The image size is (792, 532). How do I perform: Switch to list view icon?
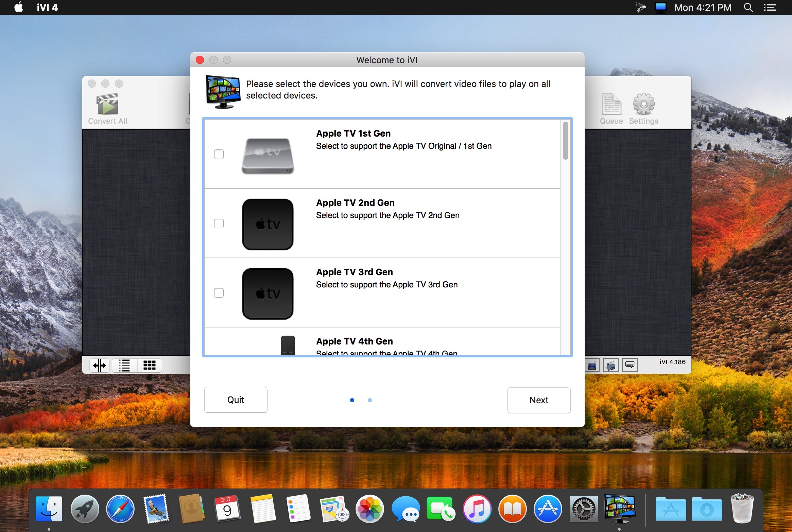(124, 366)
